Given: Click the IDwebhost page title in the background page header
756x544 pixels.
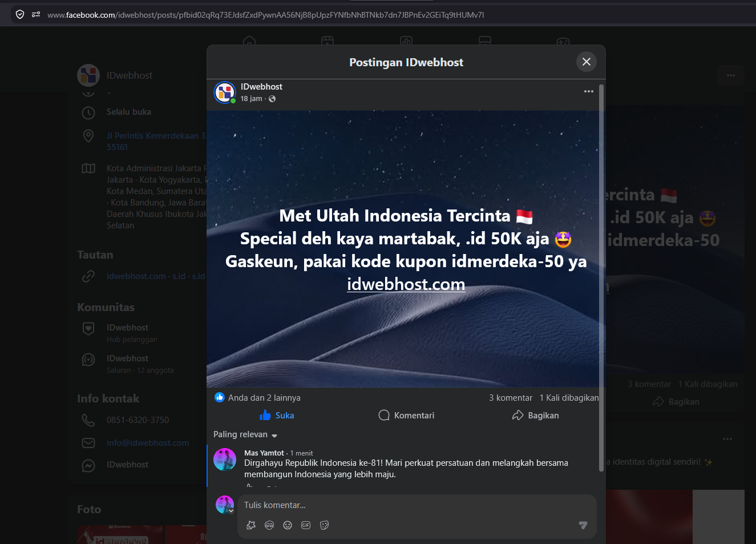Looking at the screenshot, I should 130,75.
